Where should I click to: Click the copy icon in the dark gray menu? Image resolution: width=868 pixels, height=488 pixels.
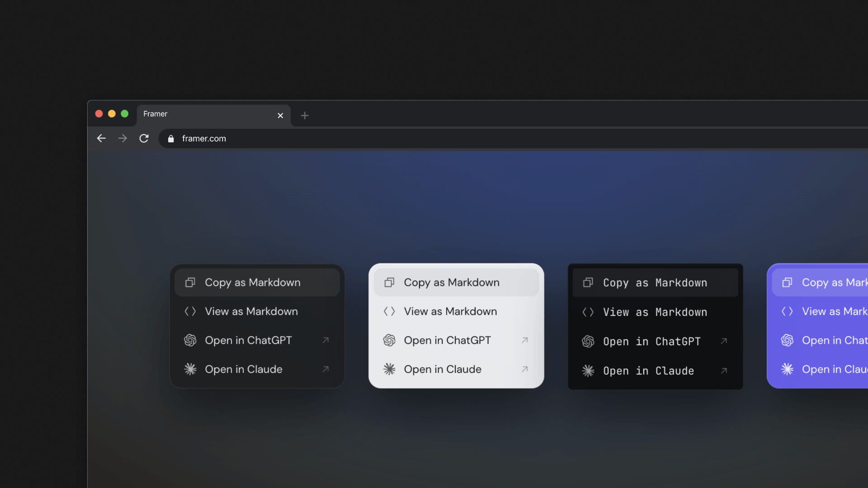coord(190,282)
